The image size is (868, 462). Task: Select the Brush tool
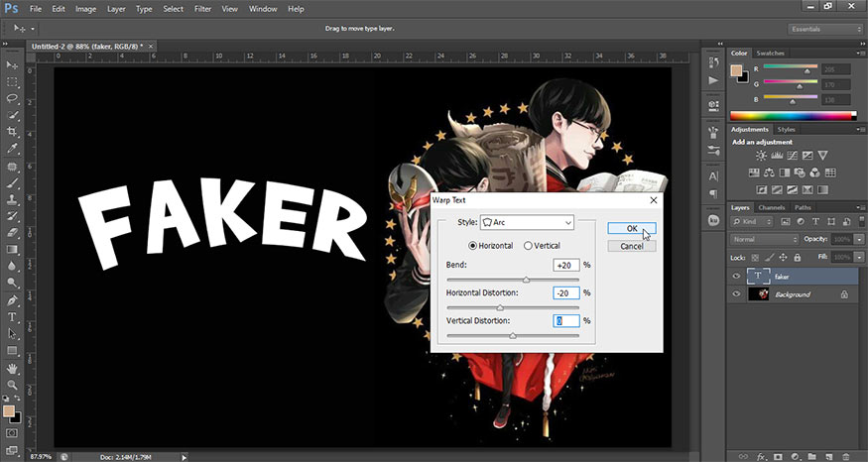[12, 183]
